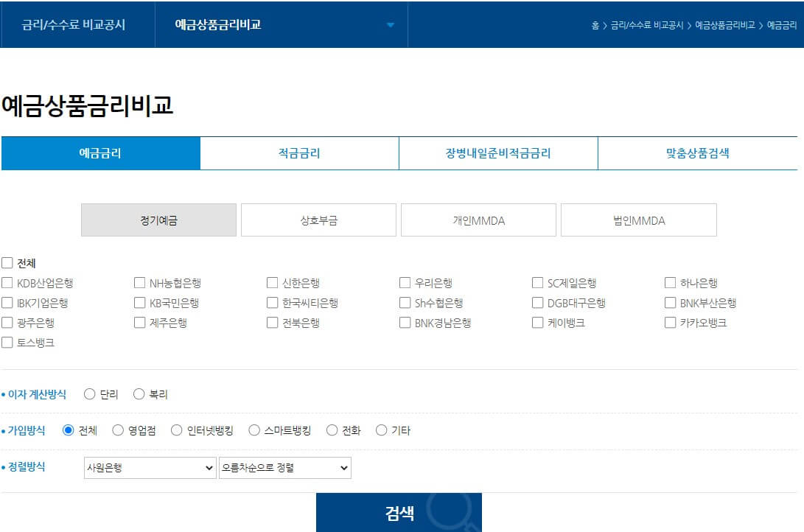Select the 상호부금 product category
This screenshot has width=804, height=532.
[x=318, y=220]
